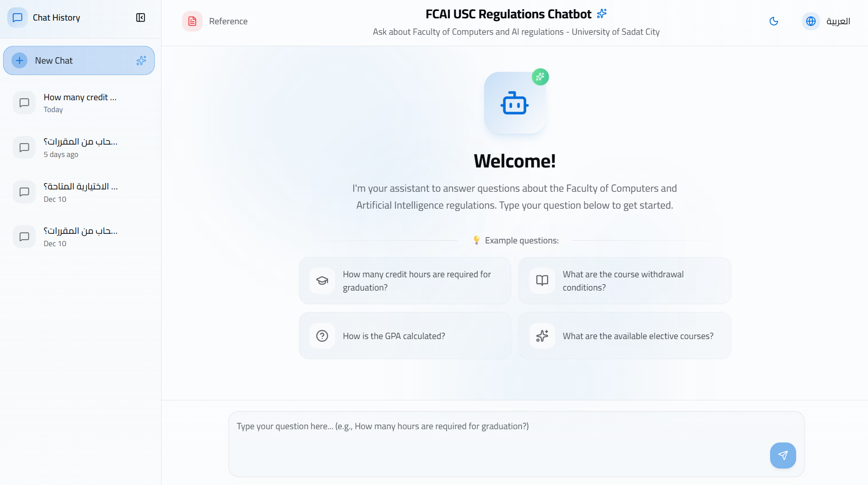This screenshot has height=485, width=868.
Task: Click the question mark icon on the GPA card
Action: tap(322, 335)
